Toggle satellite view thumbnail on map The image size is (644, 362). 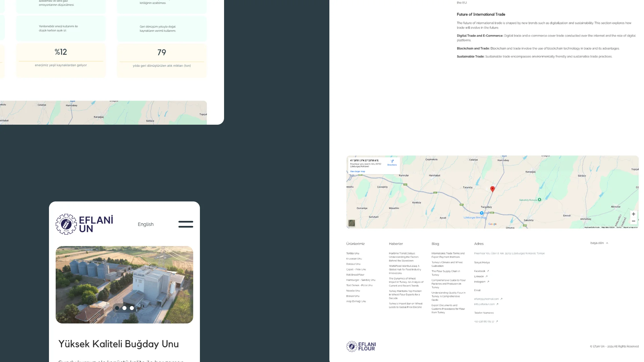pyautogui.click(x=352, y=223)
